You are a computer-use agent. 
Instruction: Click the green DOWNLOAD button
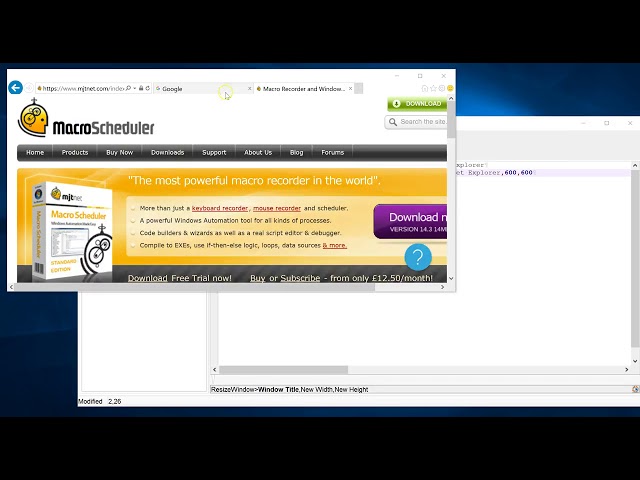tap(417, 104)
